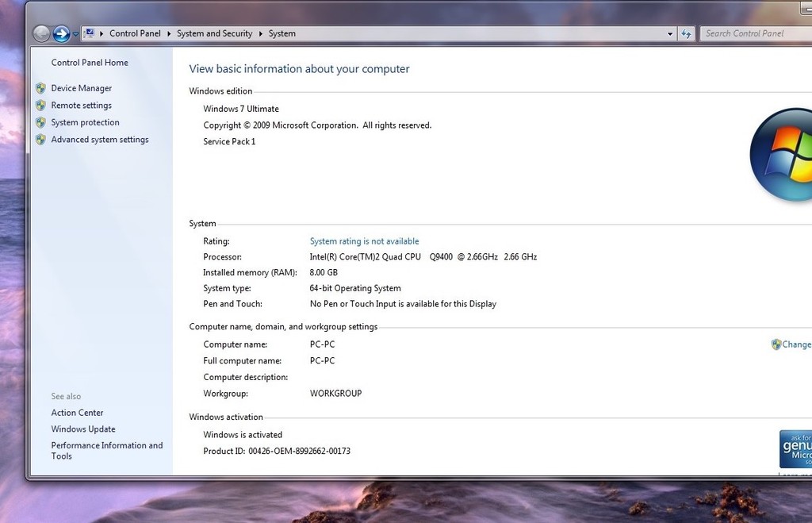Viewport: 812px width, 523px height.
Task: Click the Intel Core 2 Quad Q9400 processor value
Action: [x=423, y=256]
